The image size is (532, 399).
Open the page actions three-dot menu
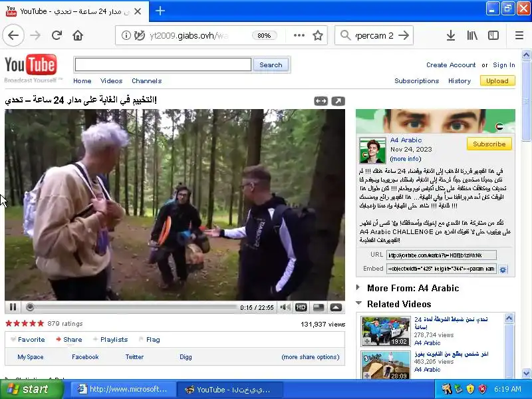(x=299, y=35)
